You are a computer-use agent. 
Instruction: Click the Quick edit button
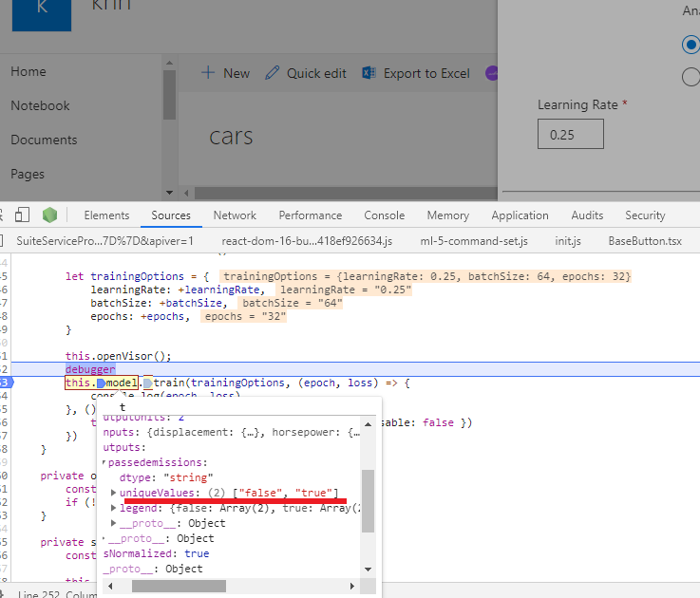306,73
